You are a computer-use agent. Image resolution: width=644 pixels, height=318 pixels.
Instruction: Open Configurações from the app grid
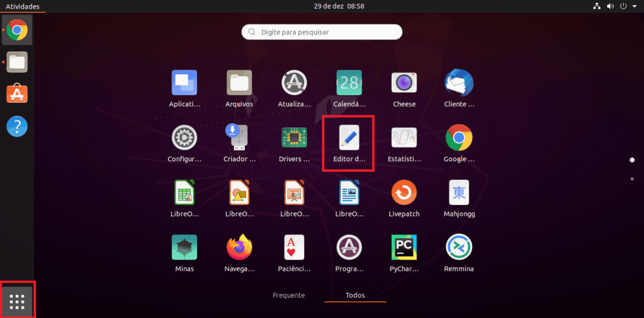pos(184,137)
